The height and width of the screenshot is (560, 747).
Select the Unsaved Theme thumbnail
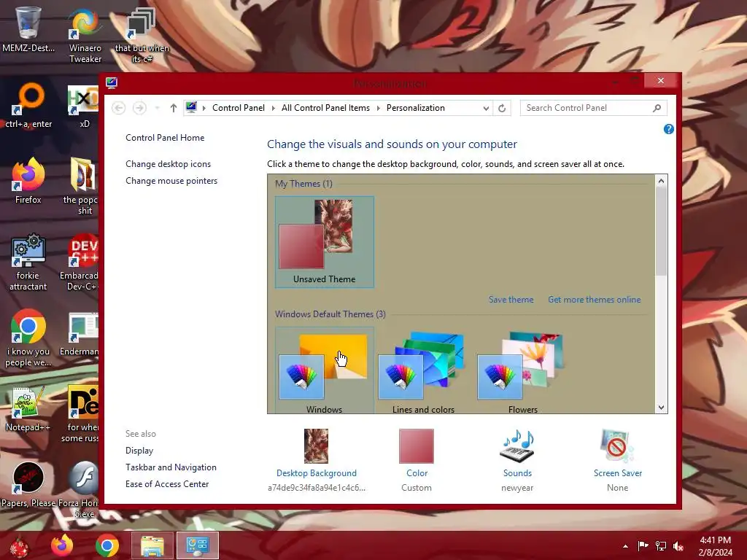325,242
